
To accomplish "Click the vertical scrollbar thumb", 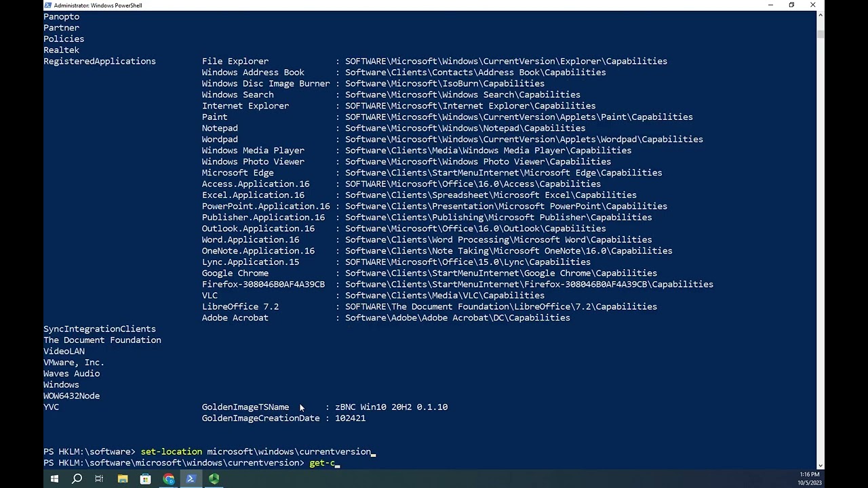I will [x=821, y=34].
